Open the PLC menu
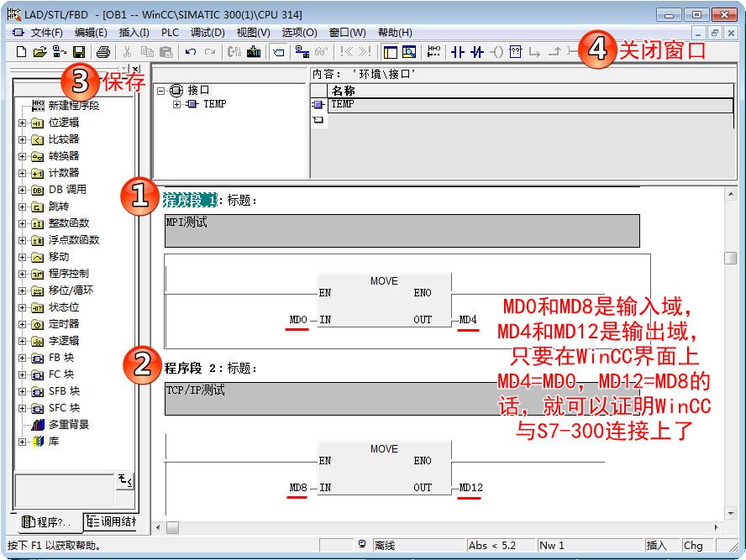 (170, 33)
